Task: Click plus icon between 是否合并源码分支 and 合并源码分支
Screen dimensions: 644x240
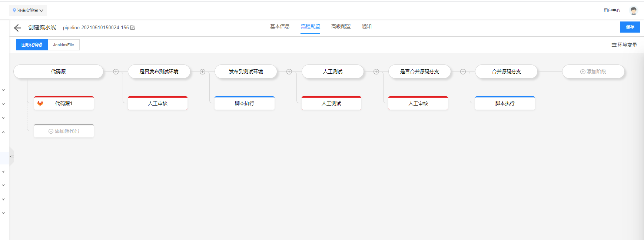Action: tap(463, 72)
